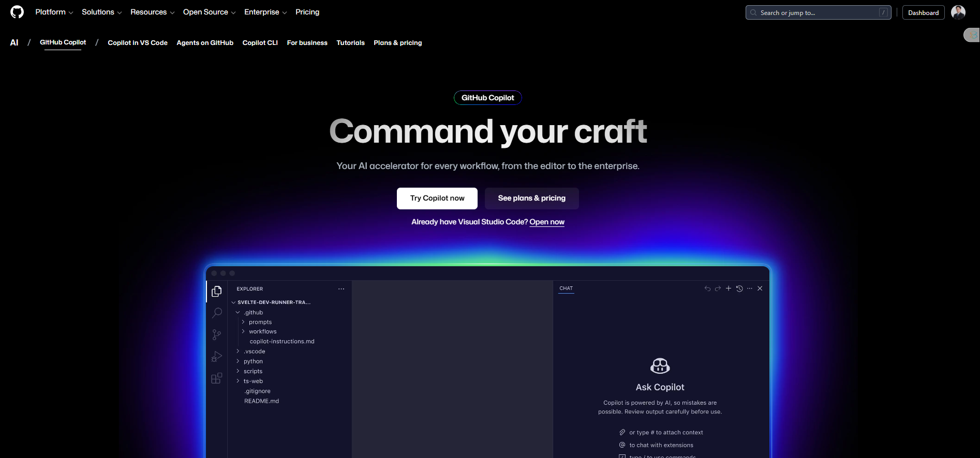Focus the Search or jump to field
The image size is (980, 458).
(819, 12)
